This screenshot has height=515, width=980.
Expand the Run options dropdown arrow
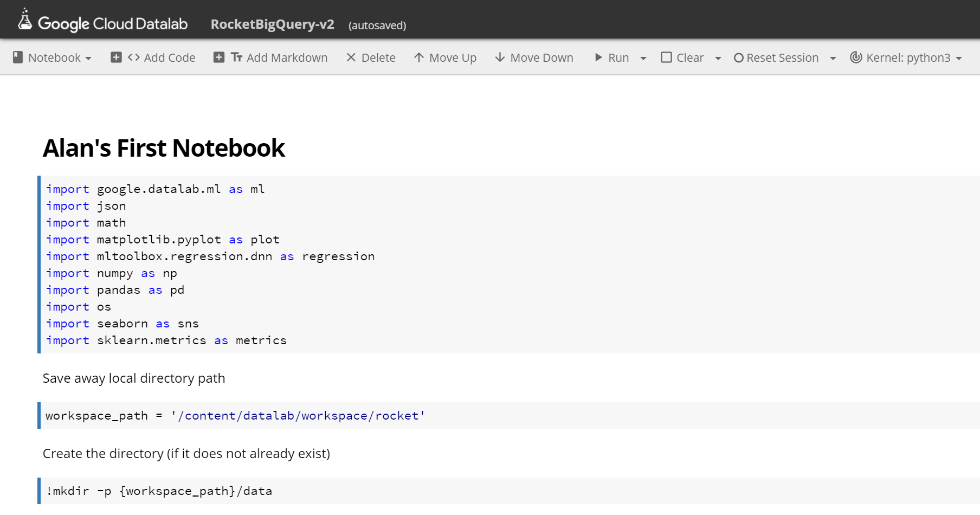pyautogui.click(x=643, y=58)
